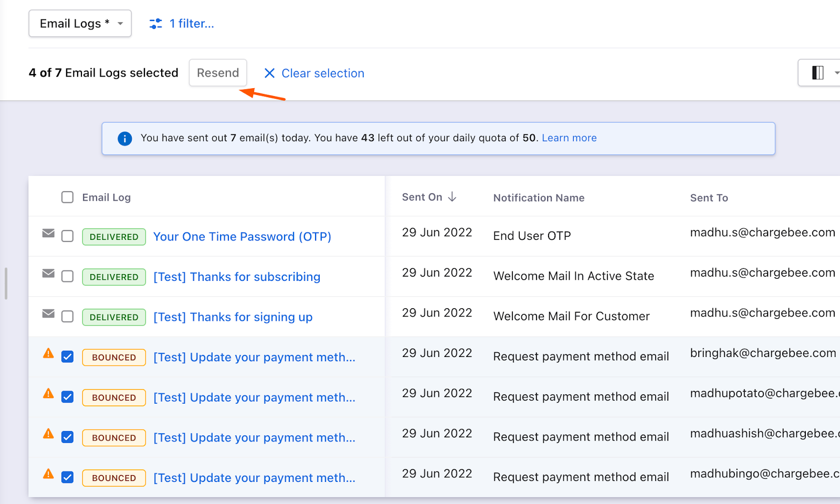Click Clear selection

click(x=314, y=73)
